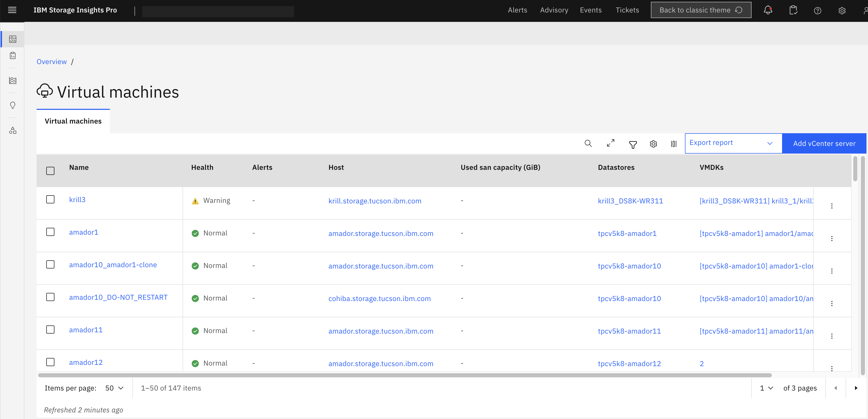
Task: Open the help question mark icon
Action: tap(817, 10)
